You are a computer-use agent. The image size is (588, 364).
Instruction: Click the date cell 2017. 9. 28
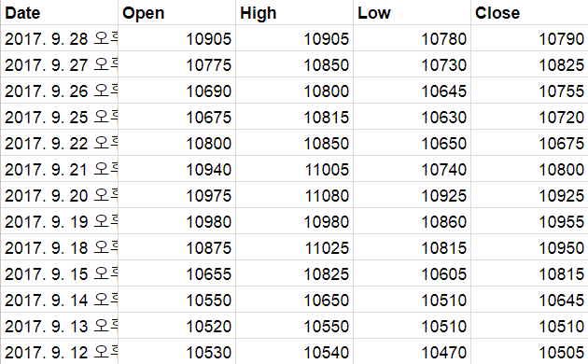click(59, 38)
